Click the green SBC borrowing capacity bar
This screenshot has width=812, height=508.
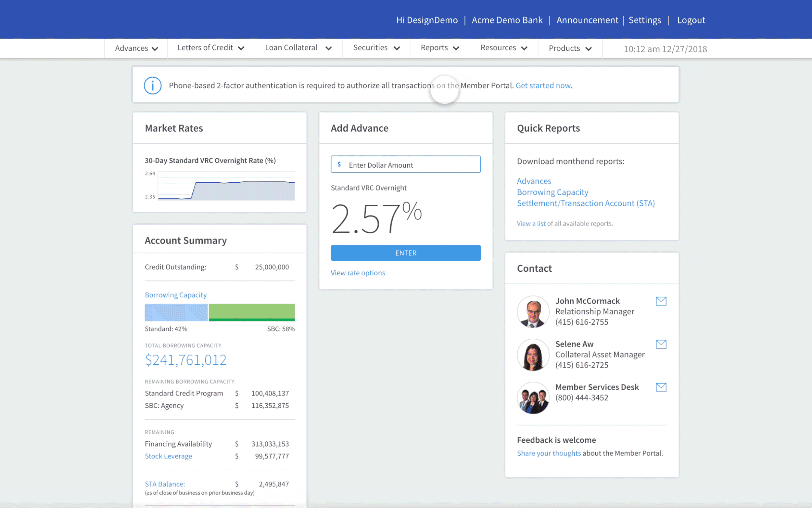pyautogui.click(x=251, y=312)
